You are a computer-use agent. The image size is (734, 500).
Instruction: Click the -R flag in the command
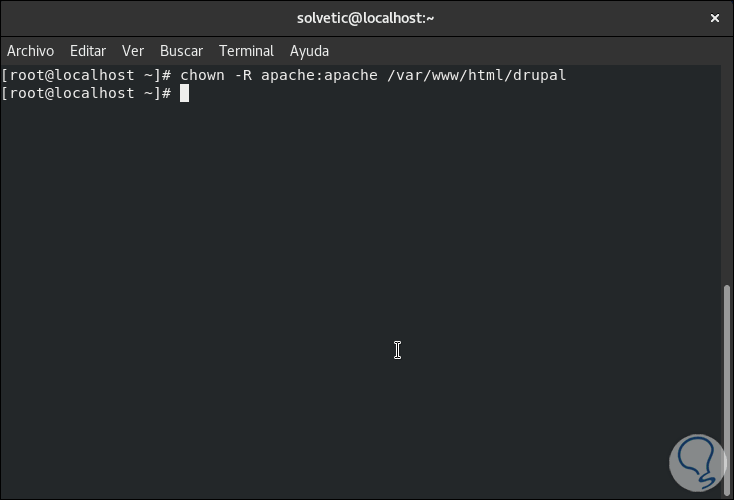click(x=241, y=75)
